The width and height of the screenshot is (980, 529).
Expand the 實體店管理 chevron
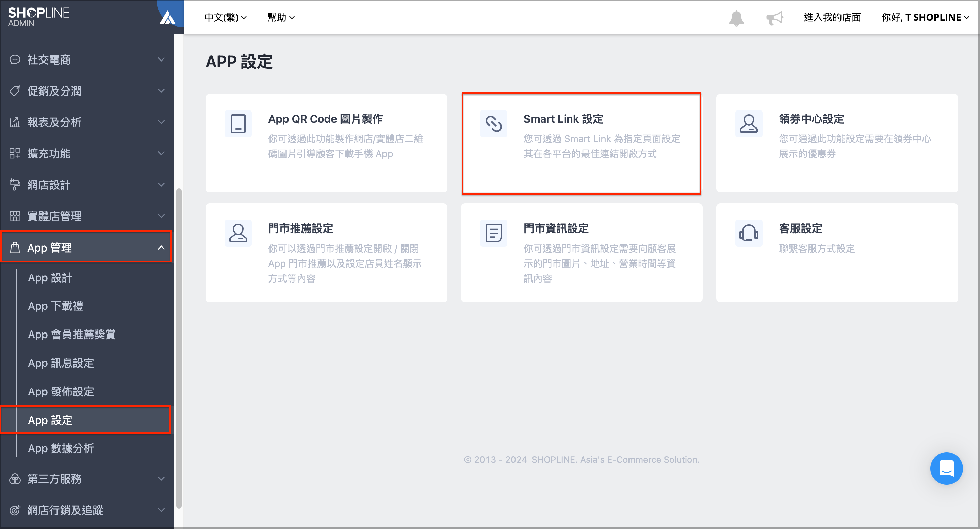point(161,216)
